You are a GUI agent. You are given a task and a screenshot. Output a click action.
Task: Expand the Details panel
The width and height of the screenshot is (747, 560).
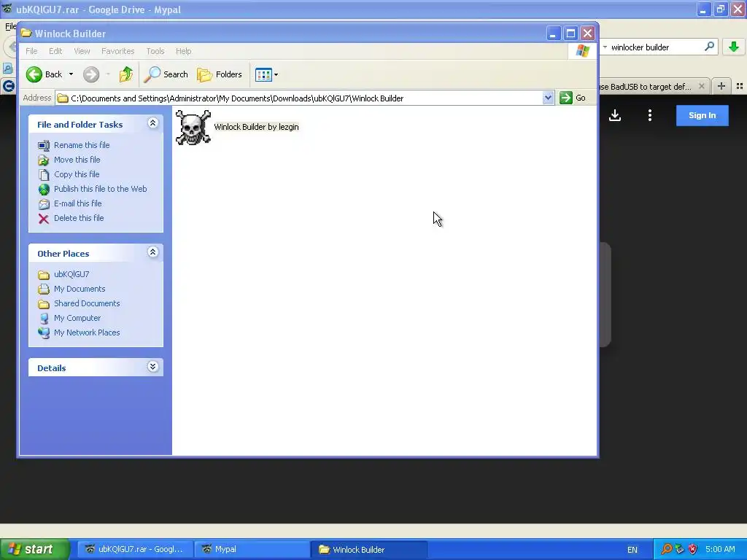click(x=152, y=367)
